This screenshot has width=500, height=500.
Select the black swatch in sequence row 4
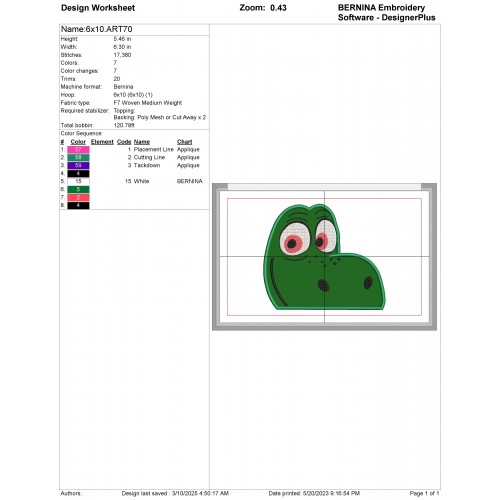click(x=78, y=174)
